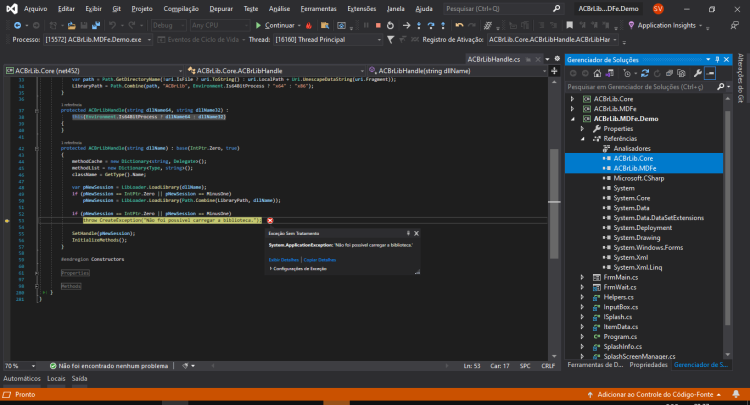Click the Continuar button

276,25
